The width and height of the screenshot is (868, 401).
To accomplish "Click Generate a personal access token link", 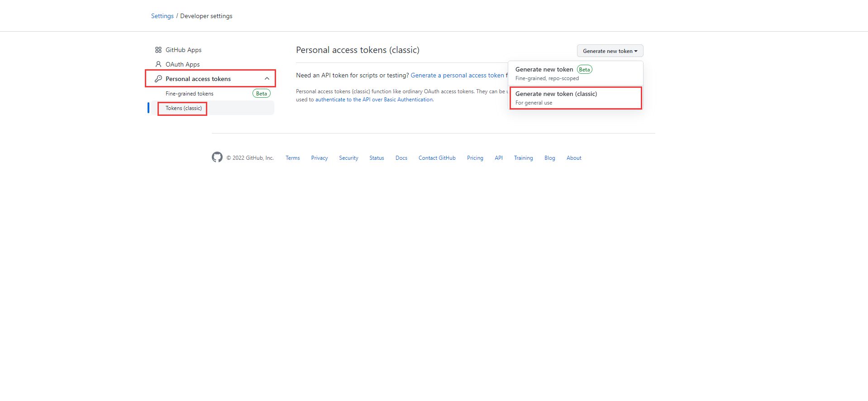I will [x=457, y=75].
